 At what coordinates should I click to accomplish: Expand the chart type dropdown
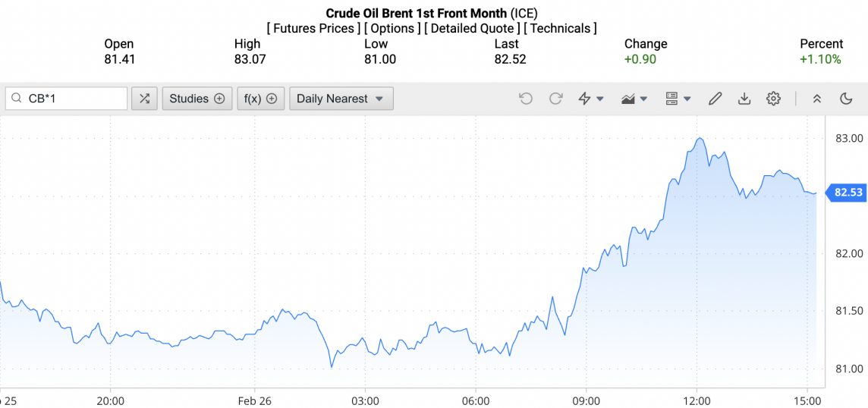[x=634, y=99]
